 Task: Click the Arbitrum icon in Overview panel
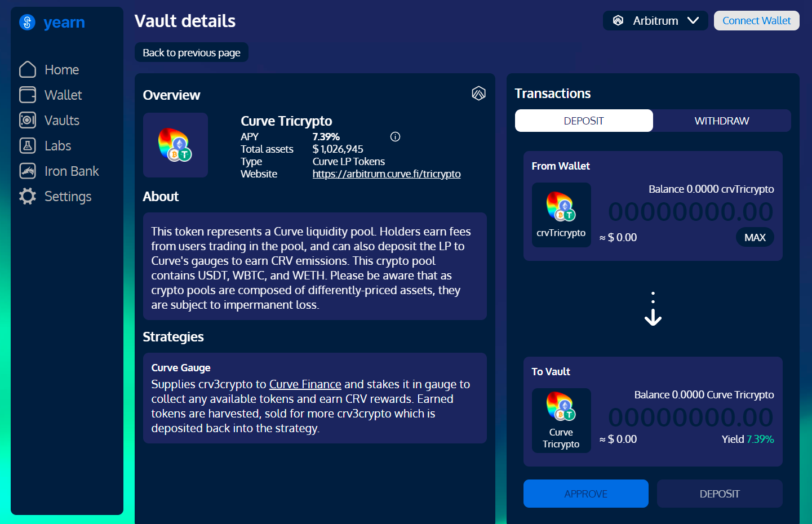pos(478,94)
